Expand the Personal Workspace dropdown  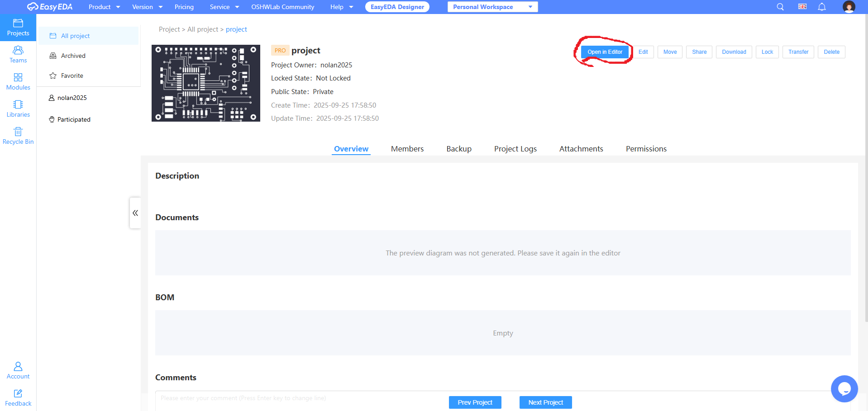(492, 7)
